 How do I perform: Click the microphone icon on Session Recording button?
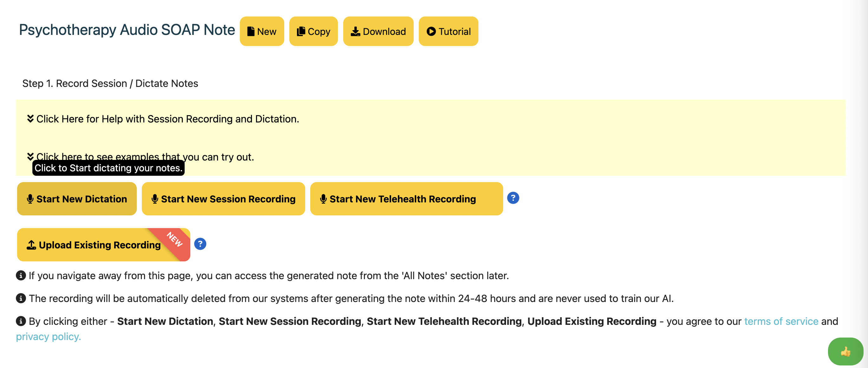(155, 199)
